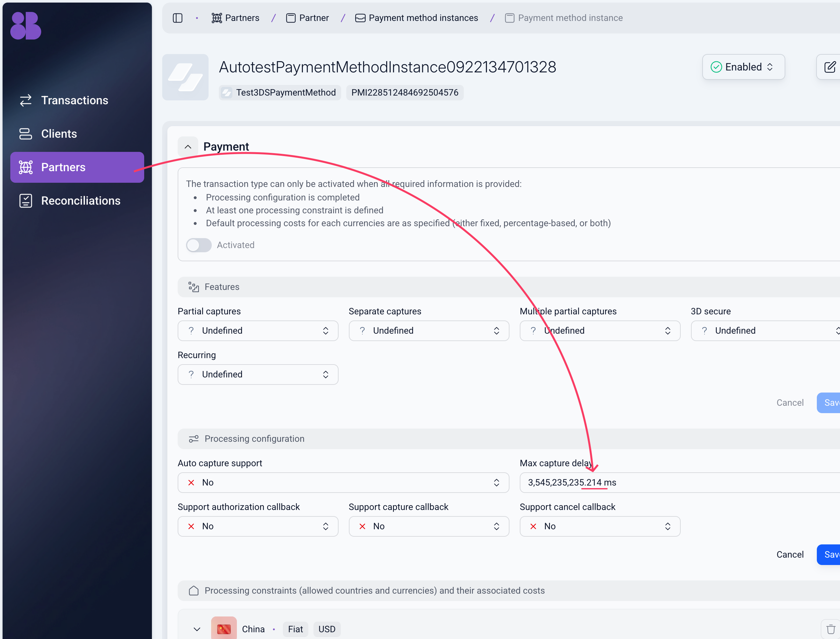Click the Partner breadcrumb window icon
Viewport: 840px width, 639px height.
click(x=291, y=18)
